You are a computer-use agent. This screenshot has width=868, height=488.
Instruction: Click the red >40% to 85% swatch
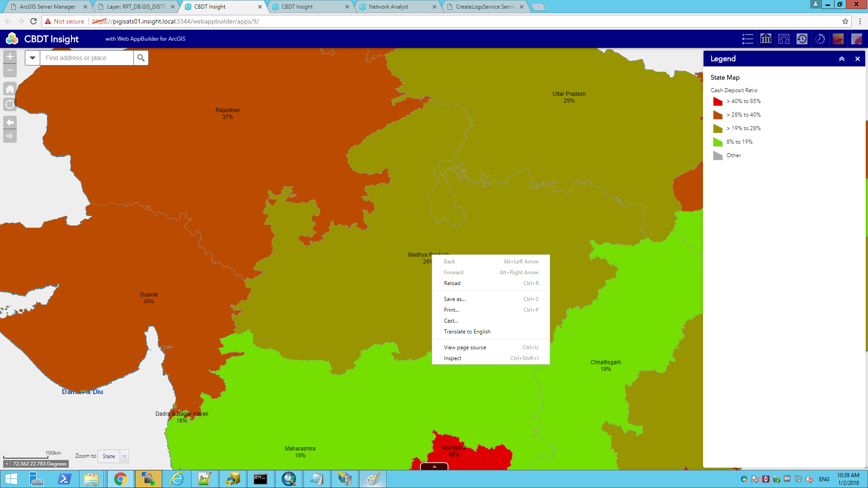(x=717, y=101)
